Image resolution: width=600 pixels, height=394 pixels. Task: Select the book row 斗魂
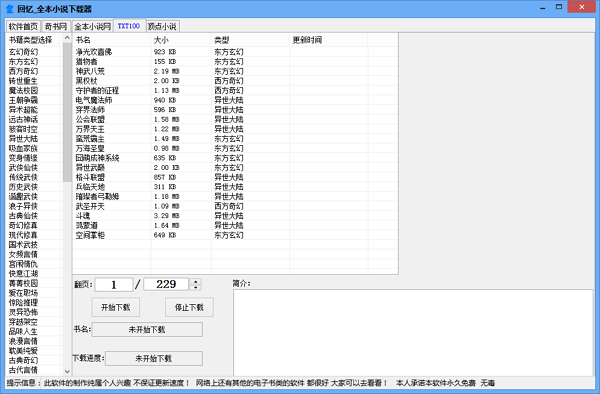(x=235, y=216)
